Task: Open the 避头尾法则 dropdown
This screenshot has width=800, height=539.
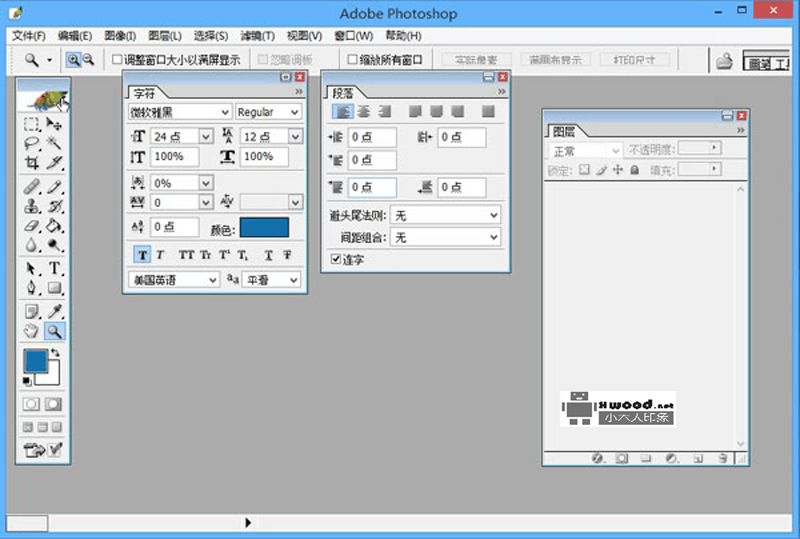Action: click(x=445, y=215)
